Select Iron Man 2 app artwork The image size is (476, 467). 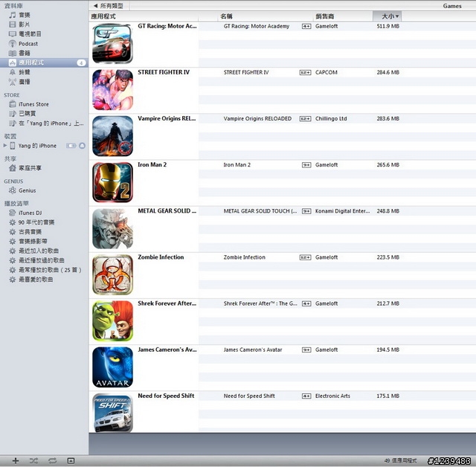pos(112,182)
